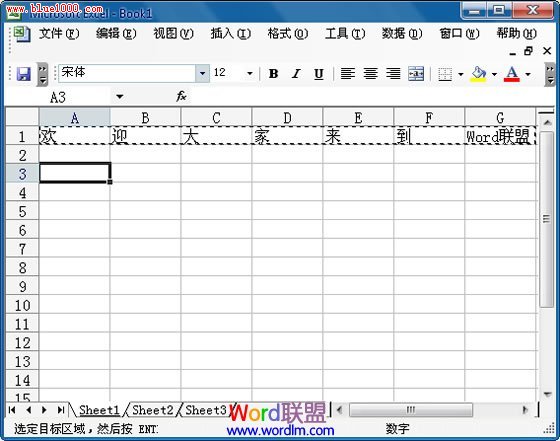Switch to Sheet3 tab
The width and height of the screenshot is (560, 441).
(206, 410)
